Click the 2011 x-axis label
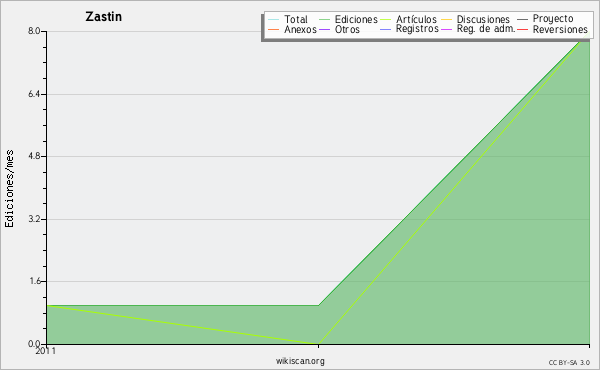 (x=46, y=351)
